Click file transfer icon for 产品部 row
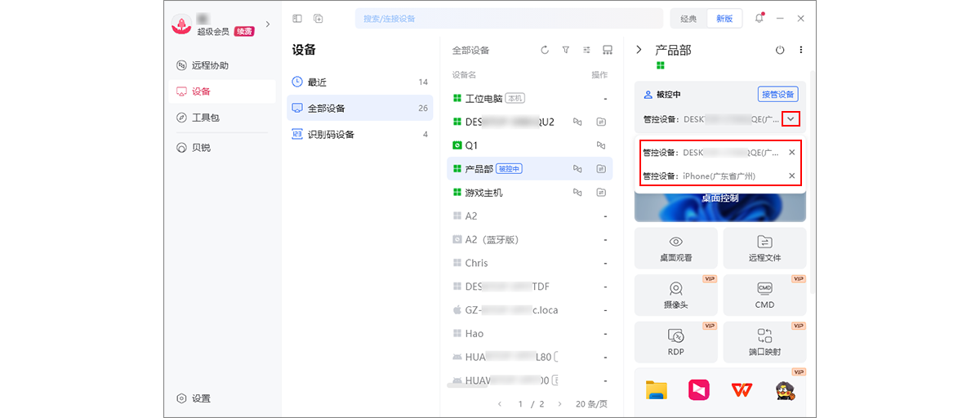 601,169
